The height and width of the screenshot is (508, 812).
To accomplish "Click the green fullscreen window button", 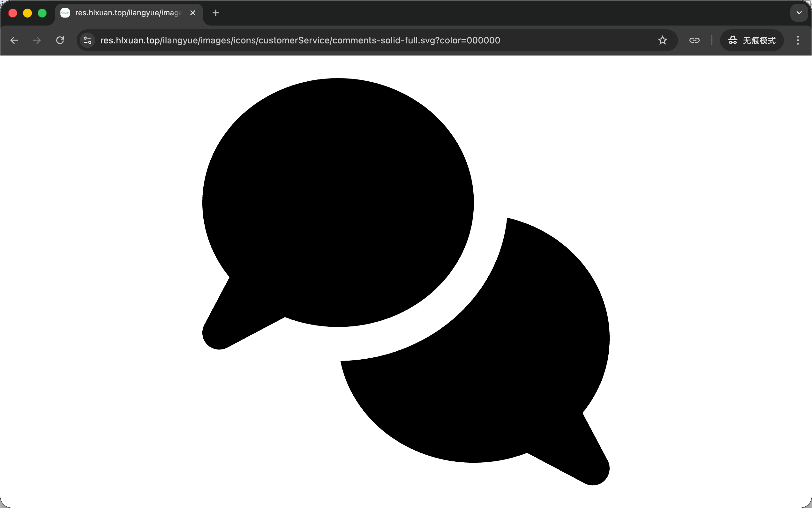I will point(42,13).
